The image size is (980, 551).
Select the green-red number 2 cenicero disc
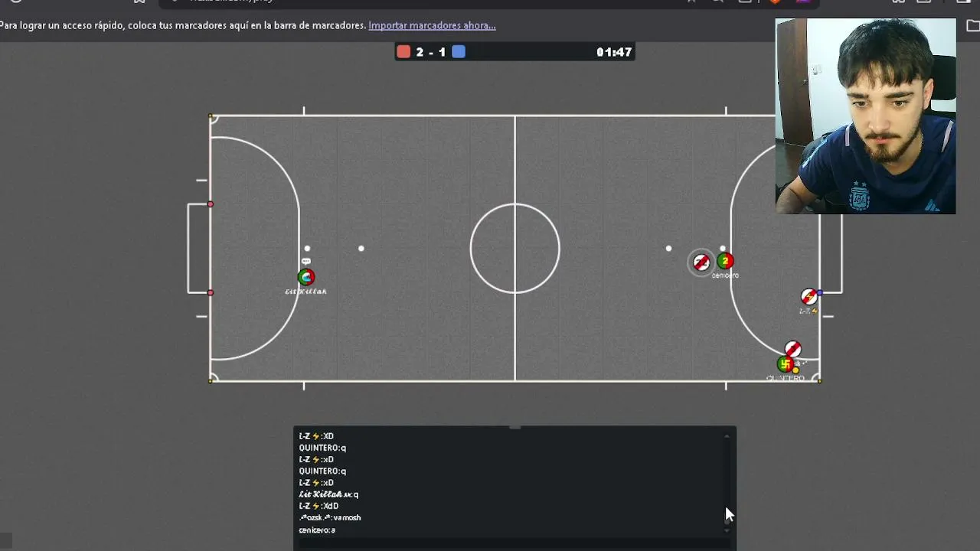click(725, 262)
